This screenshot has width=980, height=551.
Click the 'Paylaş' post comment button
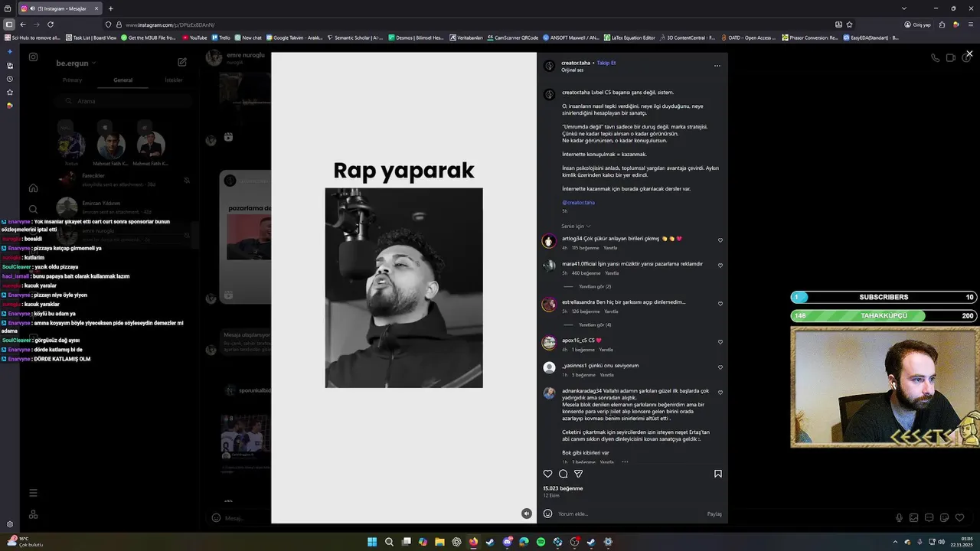pyautogui.click(x=714, y=514)
